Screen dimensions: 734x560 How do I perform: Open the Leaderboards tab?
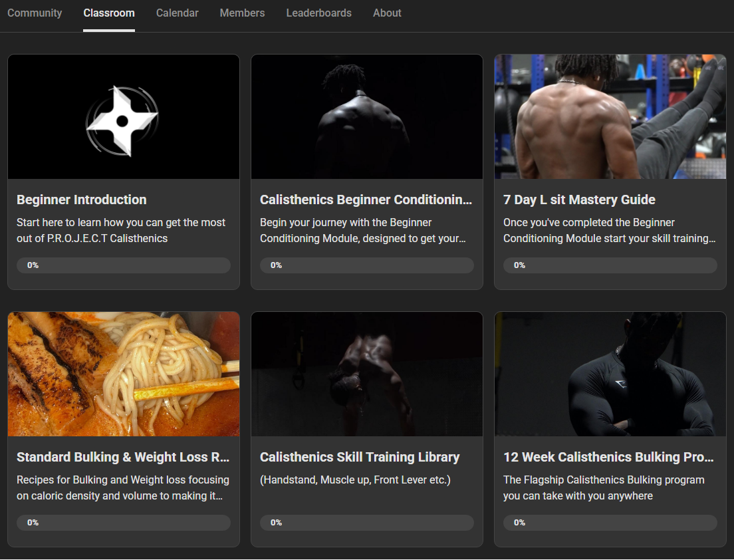(x=318, y=13)
